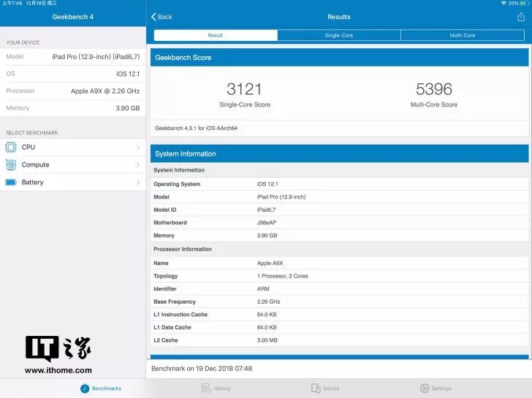Select sidebar Model iPad Pro row
Viewport: 532px width, 398px height.
coord(73,57)
